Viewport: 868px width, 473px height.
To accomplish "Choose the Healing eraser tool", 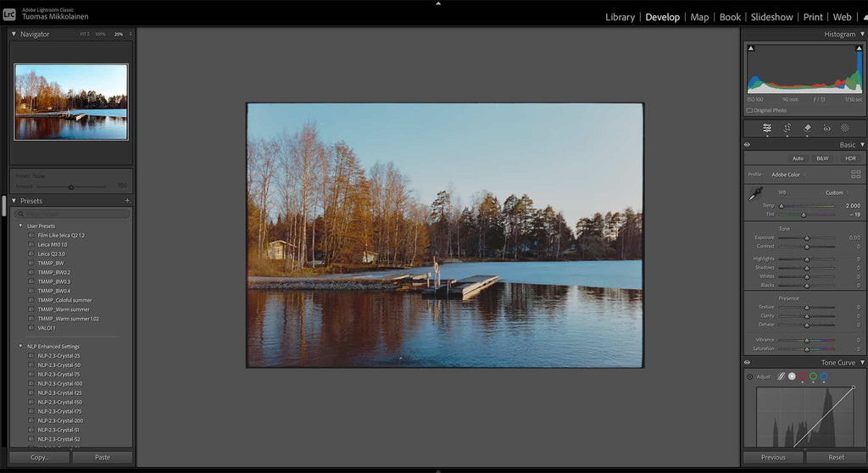I will 807,128.
